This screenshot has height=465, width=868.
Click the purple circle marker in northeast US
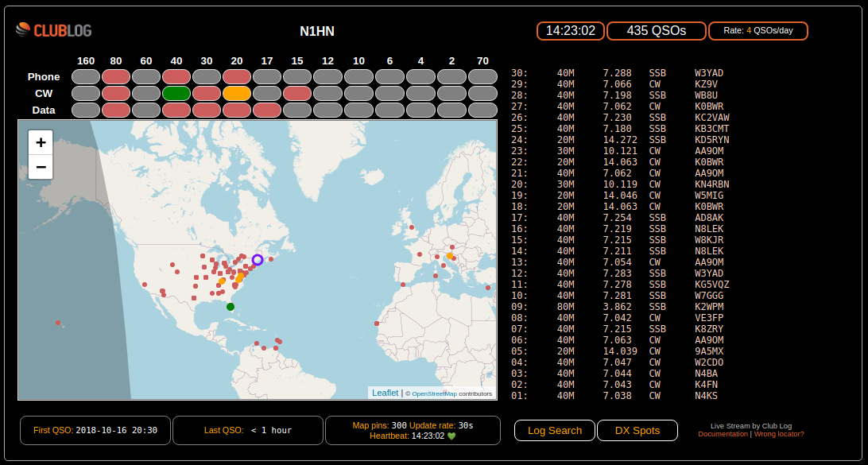[x=257, y=260]
